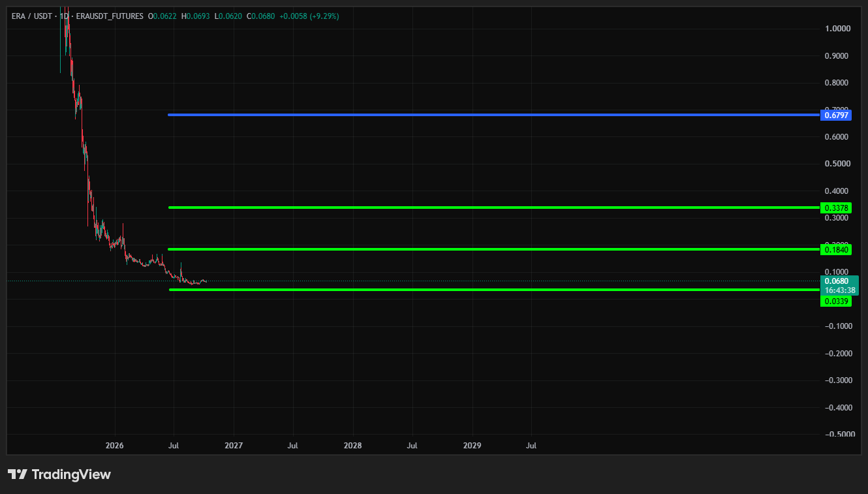Select the blue 0.6797 price label
868x494 pixels.
click(x=836, y=115)
